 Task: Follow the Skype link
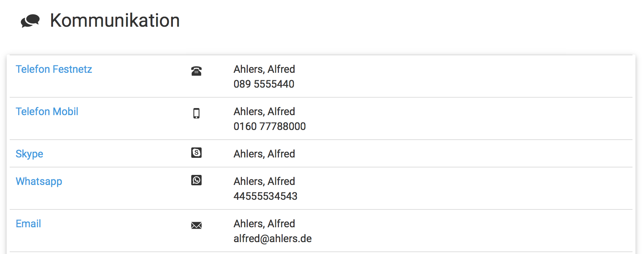29,154
